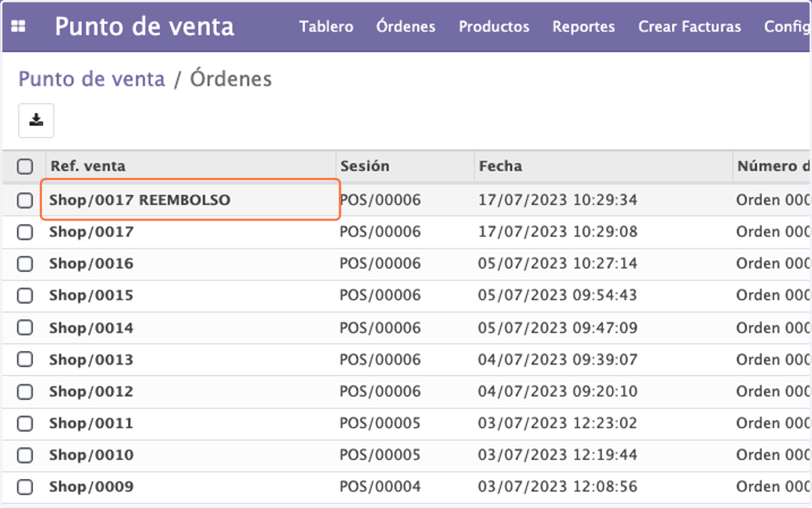Mark the checkbox for Shop/0013
The image size is (812, 508).
(25, 360)
